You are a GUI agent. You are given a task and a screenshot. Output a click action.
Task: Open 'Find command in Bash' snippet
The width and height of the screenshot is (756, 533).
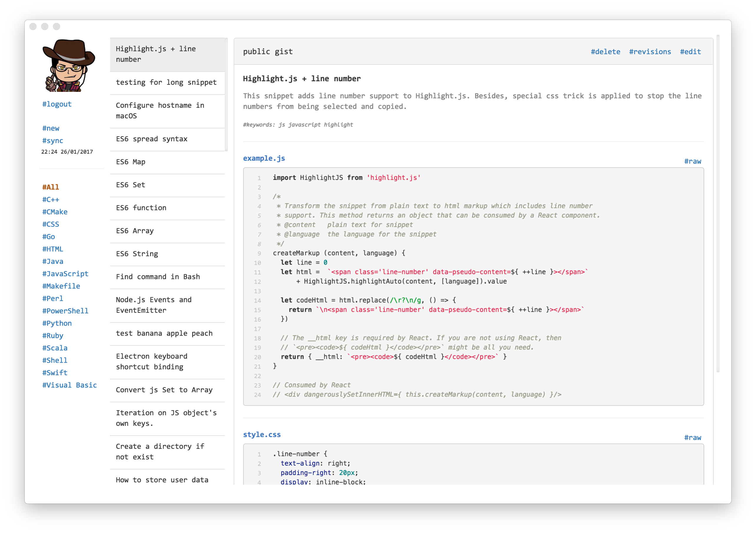[x=158, y=277]
